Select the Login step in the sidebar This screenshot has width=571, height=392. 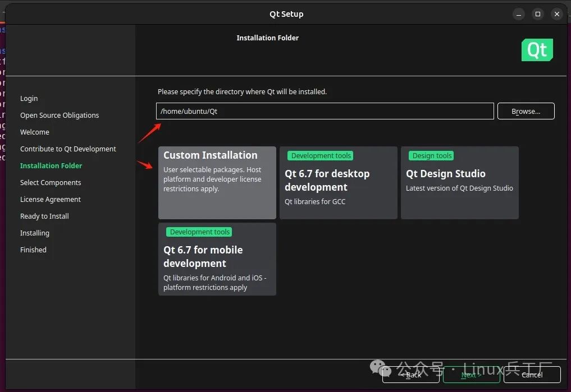29,98
